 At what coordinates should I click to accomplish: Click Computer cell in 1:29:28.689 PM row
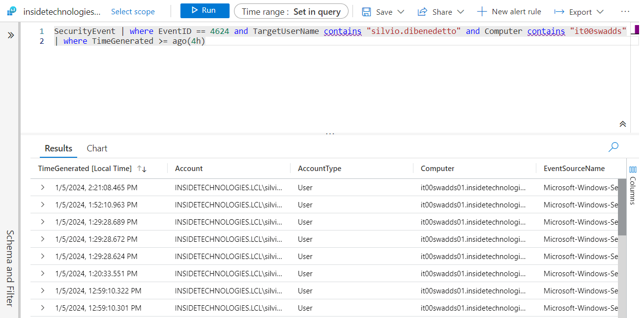click(473, 222)
